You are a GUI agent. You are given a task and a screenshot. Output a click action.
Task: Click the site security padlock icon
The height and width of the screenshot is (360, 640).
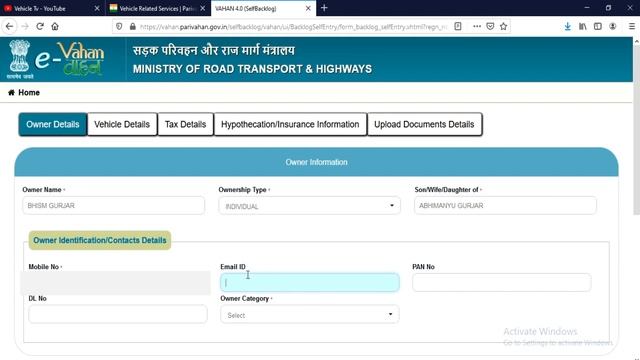coord(133,27)
